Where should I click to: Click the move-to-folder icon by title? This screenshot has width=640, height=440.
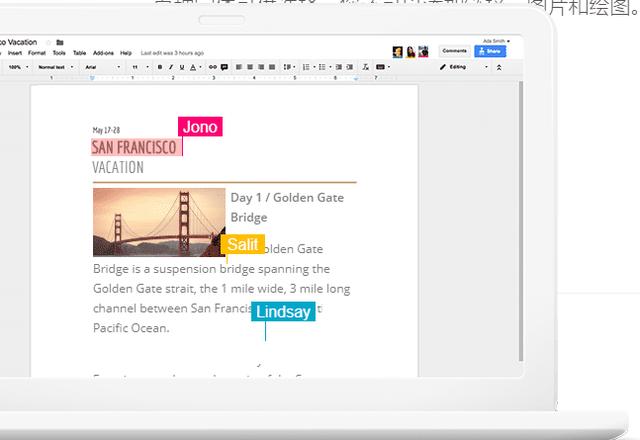(x=60, y=42)
